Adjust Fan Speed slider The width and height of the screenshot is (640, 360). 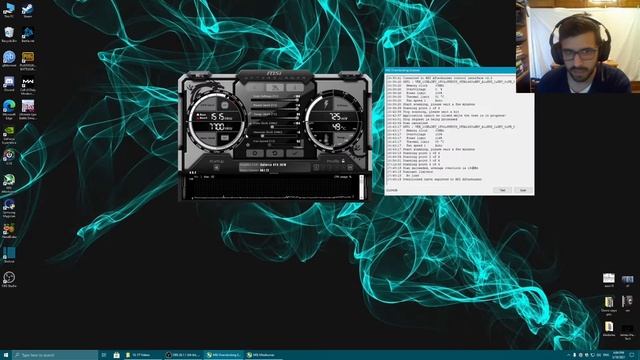[x=275, y=145]
